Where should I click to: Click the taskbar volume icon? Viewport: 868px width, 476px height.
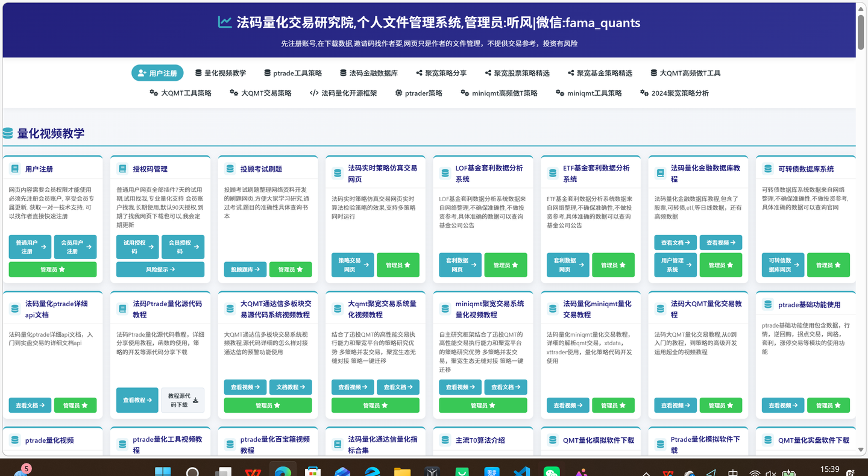(x=770, y=473)
